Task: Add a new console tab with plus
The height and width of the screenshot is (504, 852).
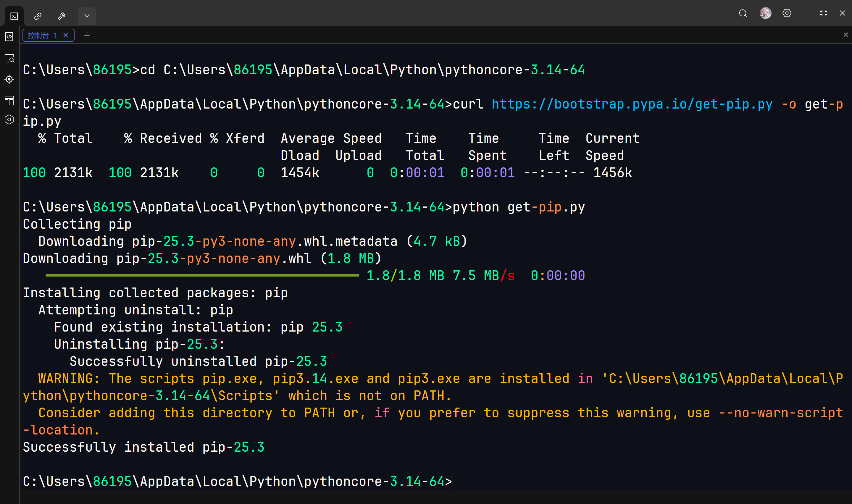Action: click(87, 35)
